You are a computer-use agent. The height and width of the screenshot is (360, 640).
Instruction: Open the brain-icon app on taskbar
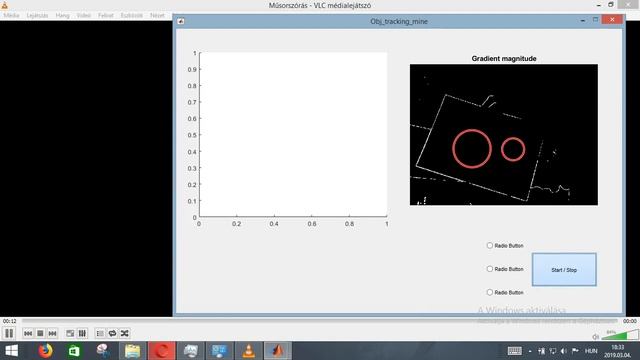coord(103,351)
